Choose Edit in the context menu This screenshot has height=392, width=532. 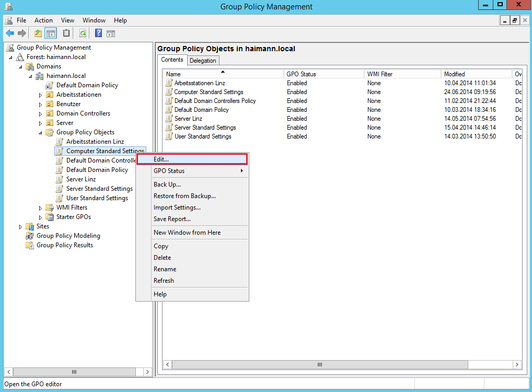click(192, 159)
